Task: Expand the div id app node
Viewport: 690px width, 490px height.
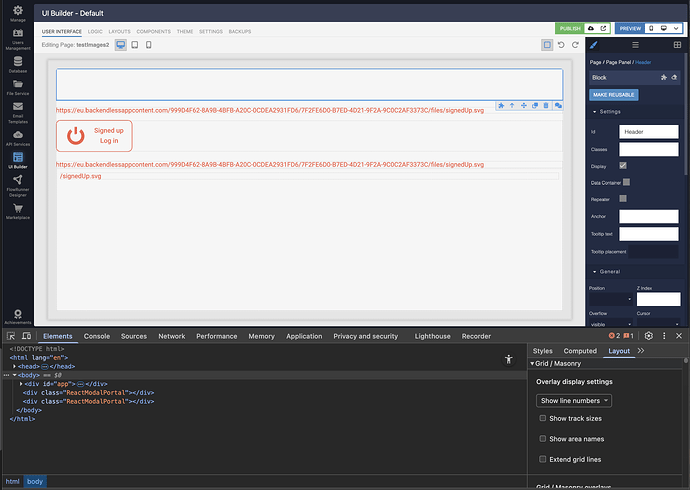Action: [x=20, y=384]
